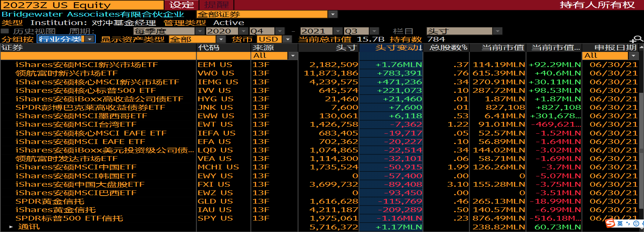Expand the 通讯 group row
Screen dimensions: 644x232
(11, 227)
